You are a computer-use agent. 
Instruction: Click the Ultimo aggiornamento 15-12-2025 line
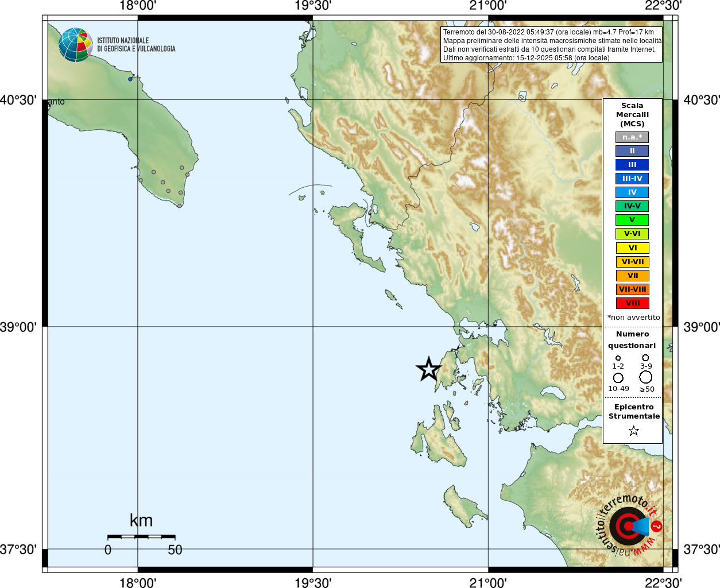click(526, 58)
